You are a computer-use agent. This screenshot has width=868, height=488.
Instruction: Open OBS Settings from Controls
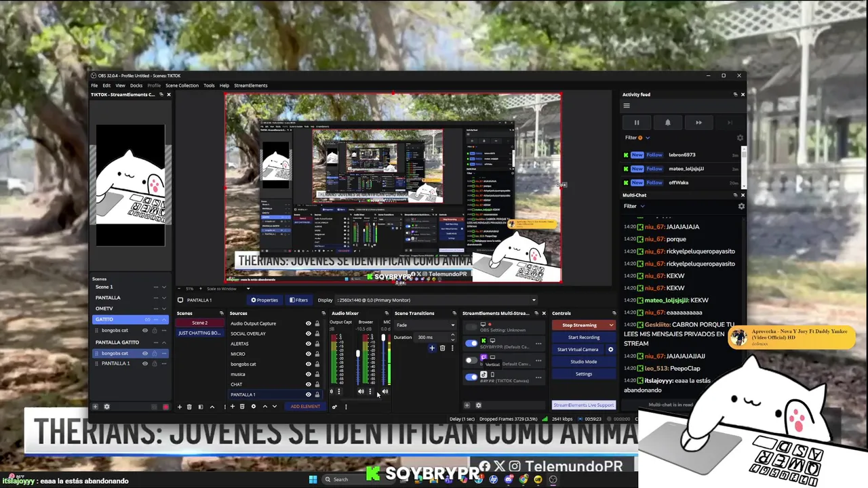[583, 374]
